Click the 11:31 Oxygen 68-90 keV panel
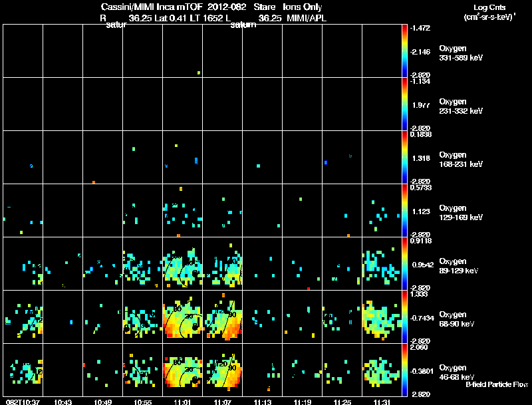This screenshot has width=532, height=405. pos(382,317)
